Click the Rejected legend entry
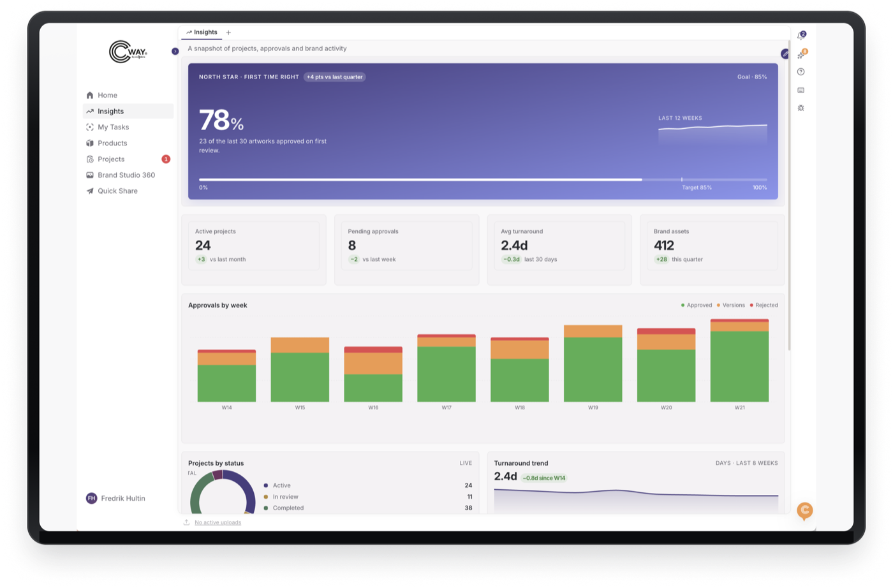The height and width of the screenshot is (588, 893). click(x=764, y=305)
